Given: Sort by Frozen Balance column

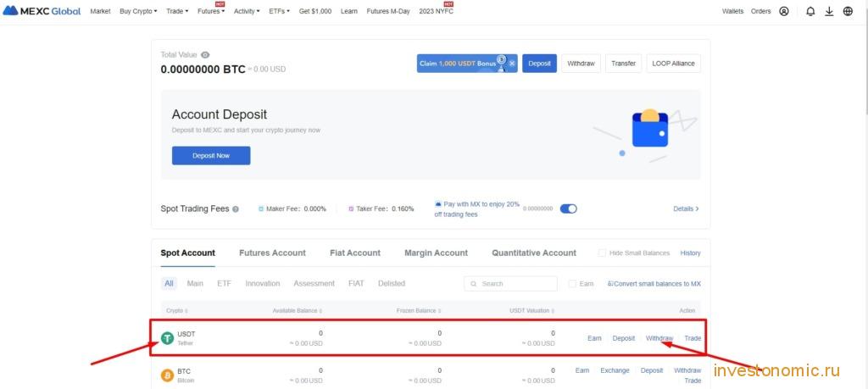Looking at the screenshot, I should [419, 311].
